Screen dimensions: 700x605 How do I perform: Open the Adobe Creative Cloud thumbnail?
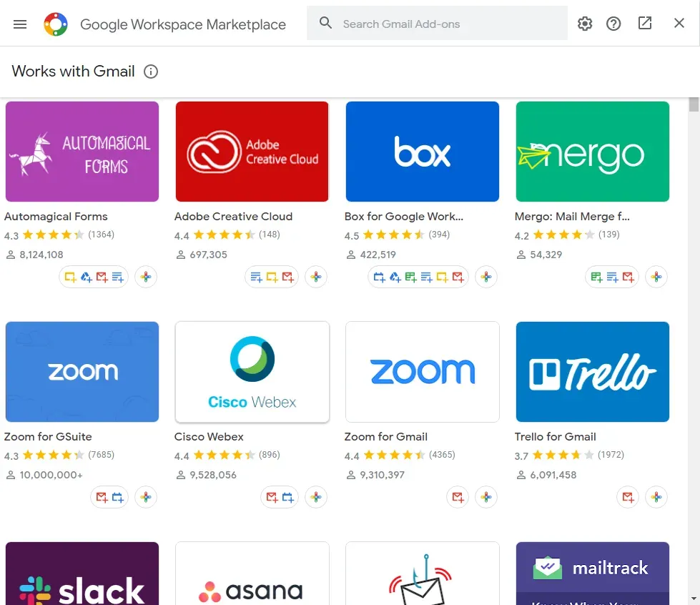pos(252,152)
